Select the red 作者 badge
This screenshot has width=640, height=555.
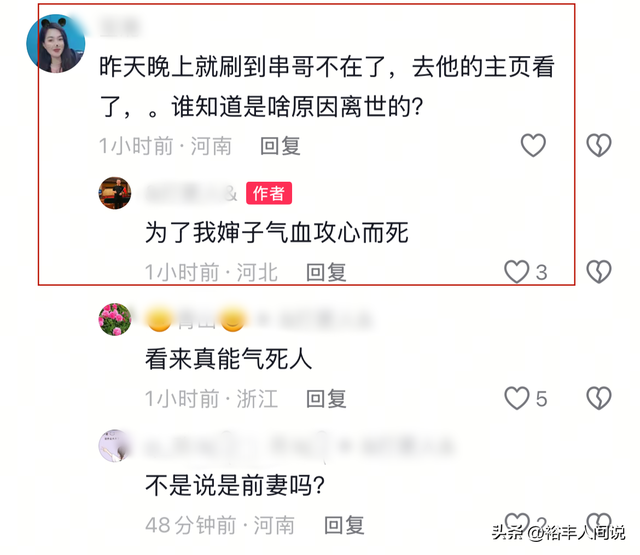click(x=269, y=193)
